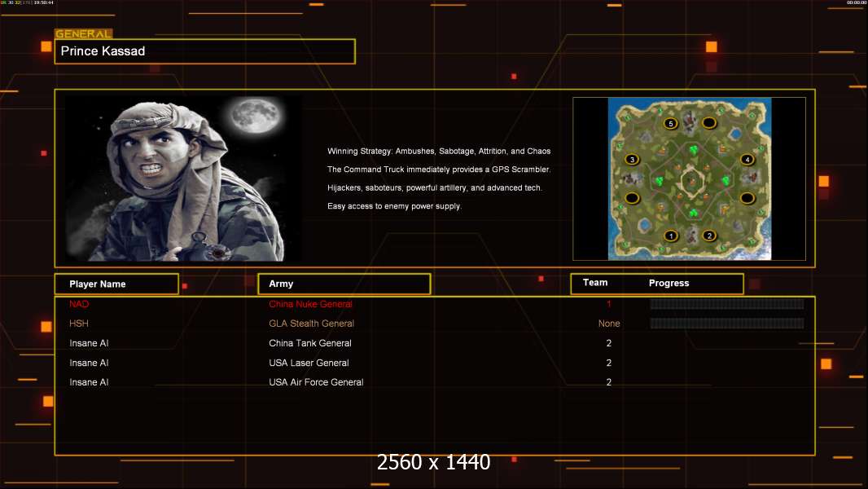Click the USA Air Force General army entry

pyautogui.click(x=316, y=382)
